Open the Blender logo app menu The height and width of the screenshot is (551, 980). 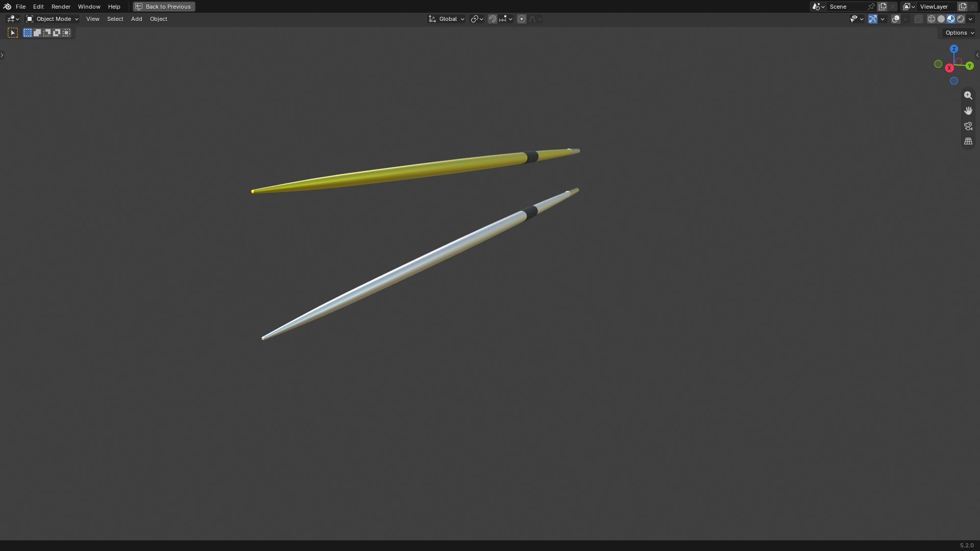7,7
